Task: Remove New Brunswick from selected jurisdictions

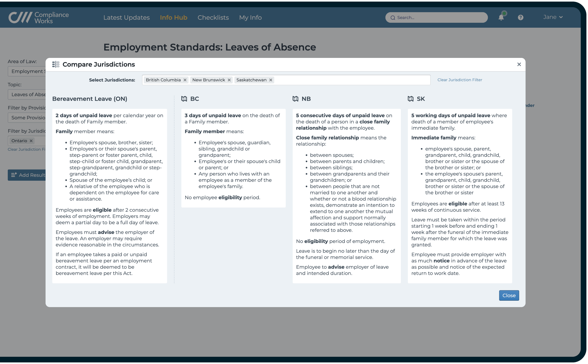Action: (x=229, y=80)
